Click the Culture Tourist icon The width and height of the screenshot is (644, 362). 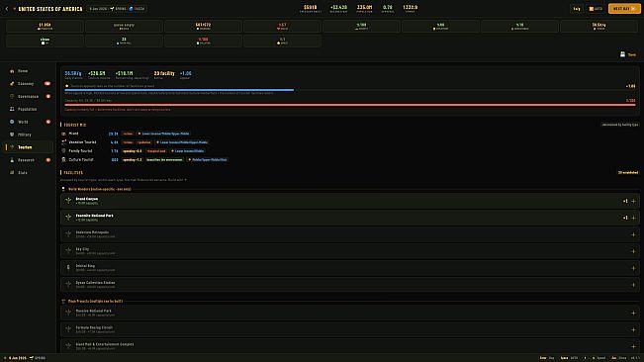pyautogui.click(x=63, y=159)
